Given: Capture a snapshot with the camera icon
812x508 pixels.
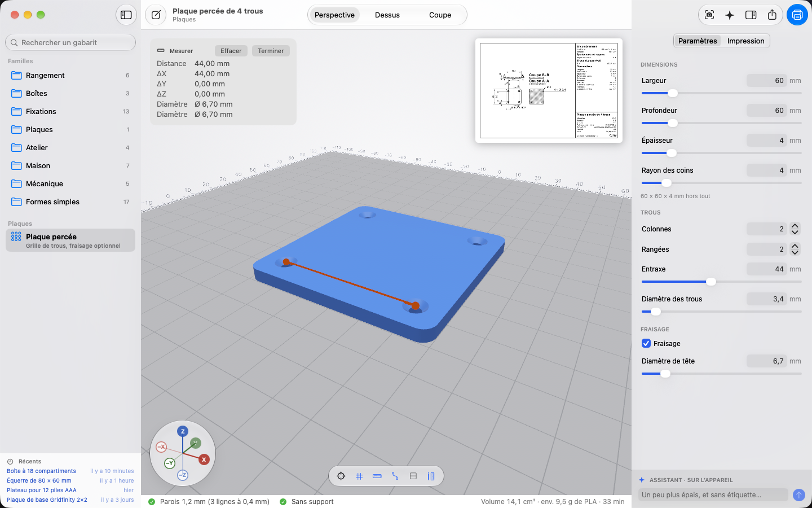Looking at the screenshot, I should 709,15.
